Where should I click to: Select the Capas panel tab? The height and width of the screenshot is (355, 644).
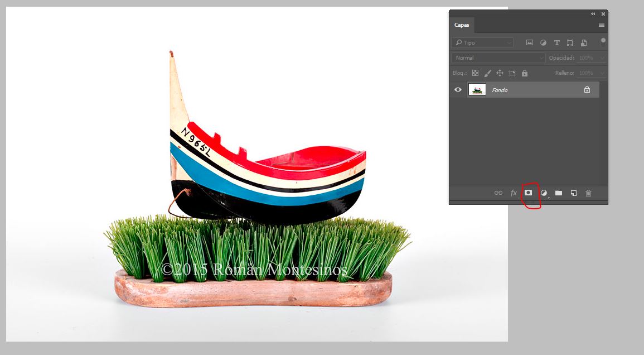pos(462,25)
